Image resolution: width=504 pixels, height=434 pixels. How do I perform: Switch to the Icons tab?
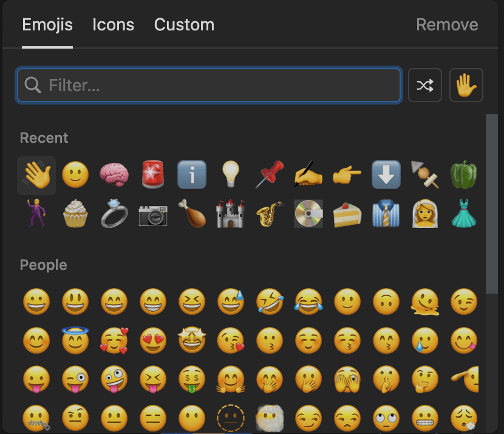click(x=113, y=24)
